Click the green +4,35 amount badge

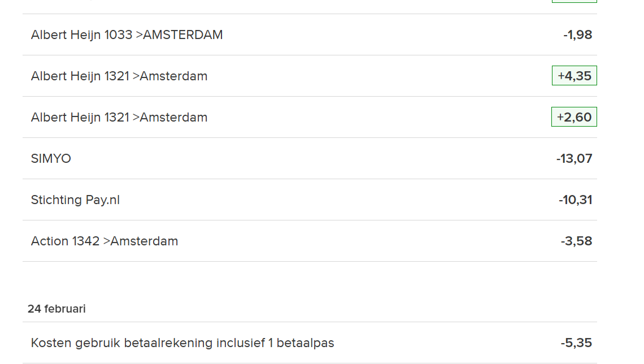coord(574,76)
